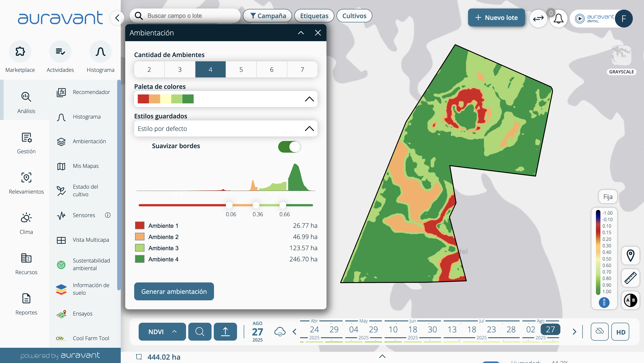Open Mis Mapas in the sidebar menu
This screenshot has width=644, height=363.
(85, 166)
